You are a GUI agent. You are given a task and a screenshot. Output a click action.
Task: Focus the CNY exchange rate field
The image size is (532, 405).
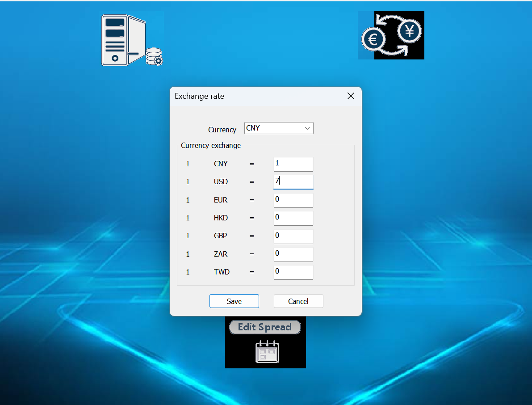coord(293,164)
